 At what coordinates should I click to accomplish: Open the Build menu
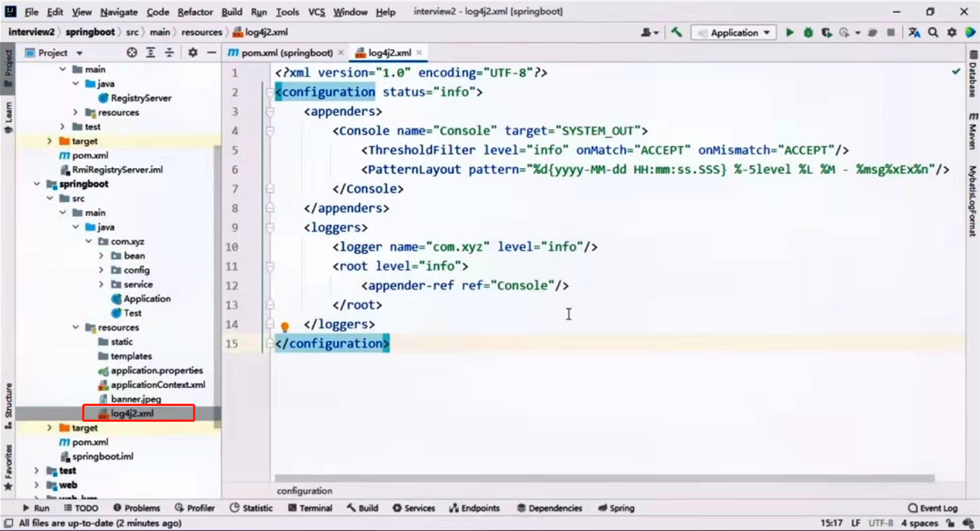tap(231, 12)
